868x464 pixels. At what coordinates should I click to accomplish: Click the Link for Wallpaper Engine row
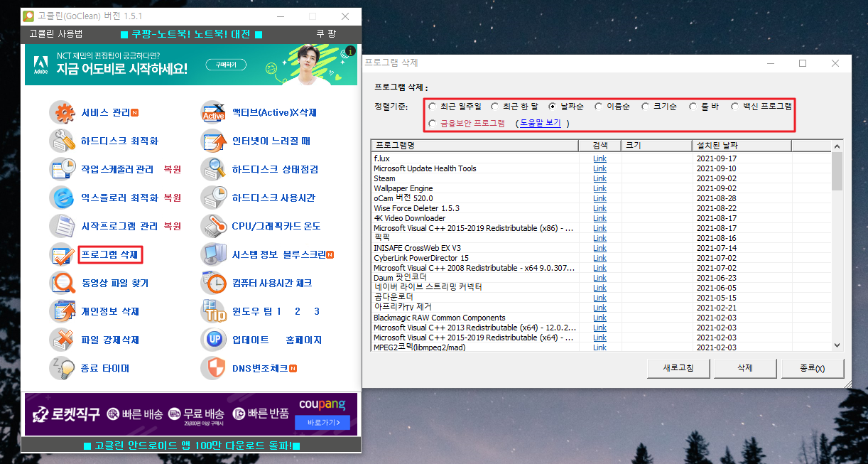(x=600, y=188)
